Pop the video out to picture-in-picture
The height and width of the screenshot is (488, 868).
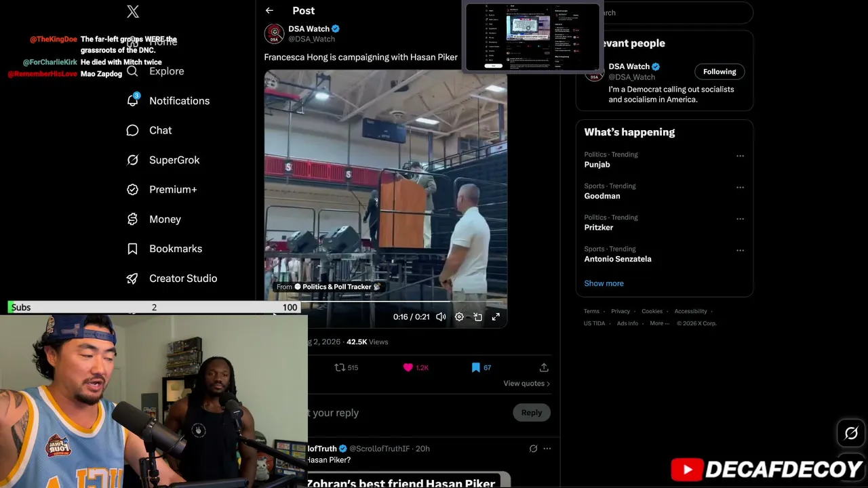click(477, 317)
